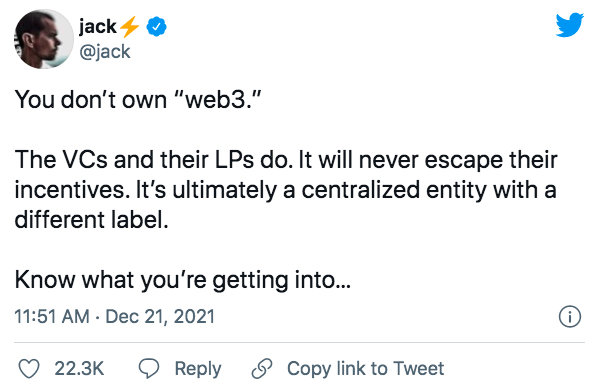
Task: Open jack's profile picture
Action: [x=44, y=39]
